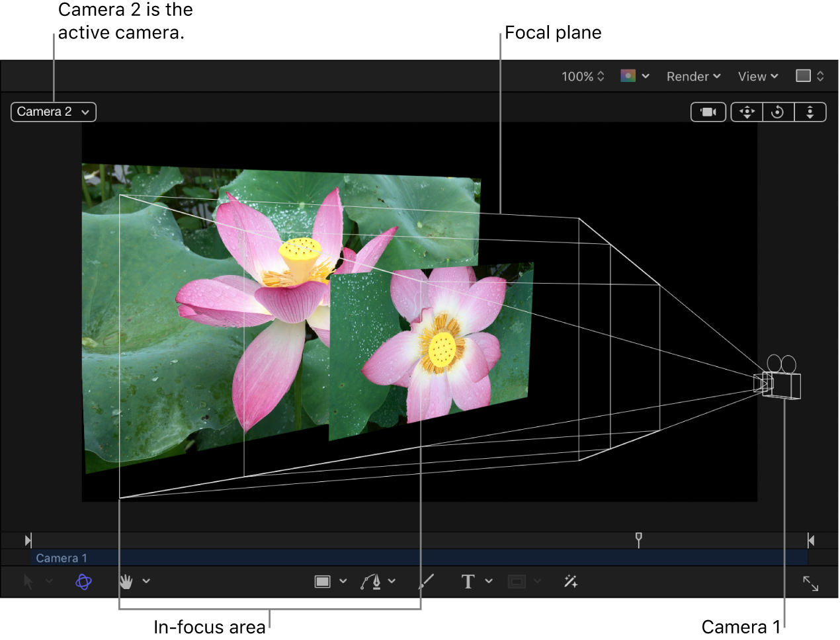Screen dimensions: 840x640
Task: Select the arrow Select/Transform tool
Action: tap(28, 582)
